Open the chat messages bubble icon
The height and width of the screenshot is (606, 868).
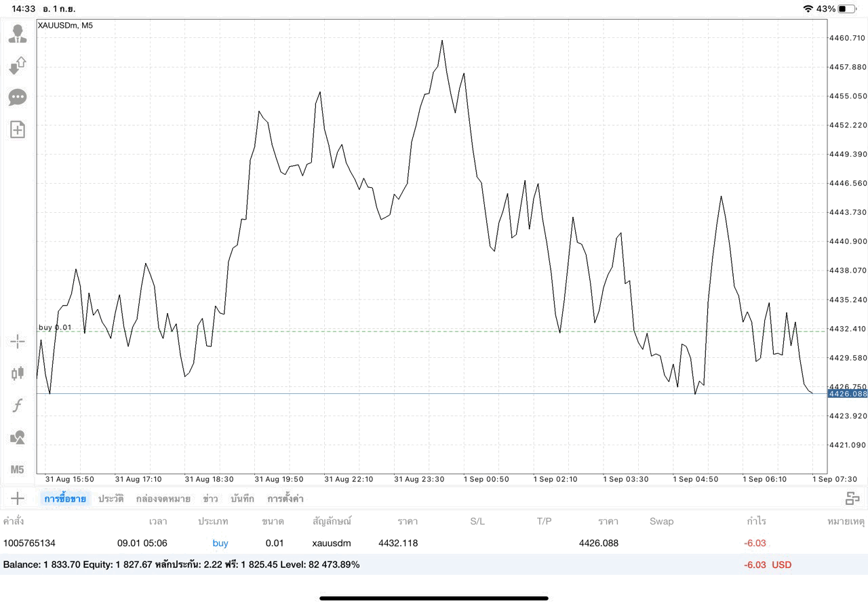tap(18, 98)
